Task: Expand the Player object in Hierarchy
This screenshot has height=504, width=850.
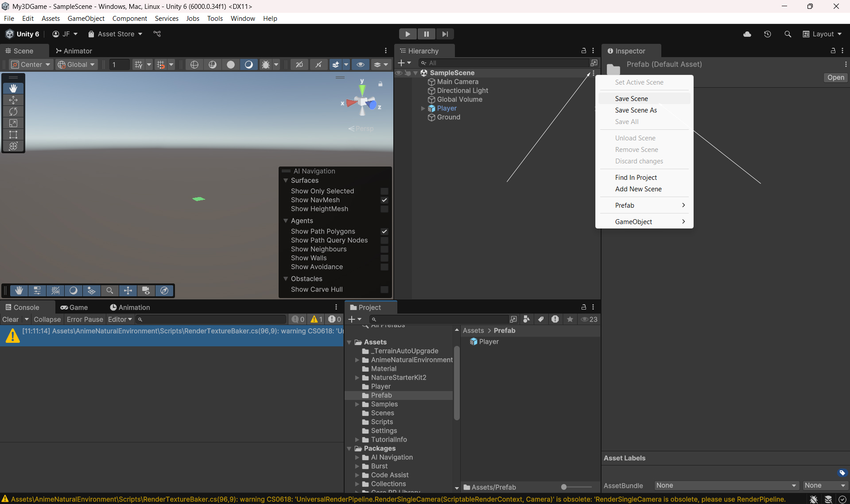Action: [423, 109]
